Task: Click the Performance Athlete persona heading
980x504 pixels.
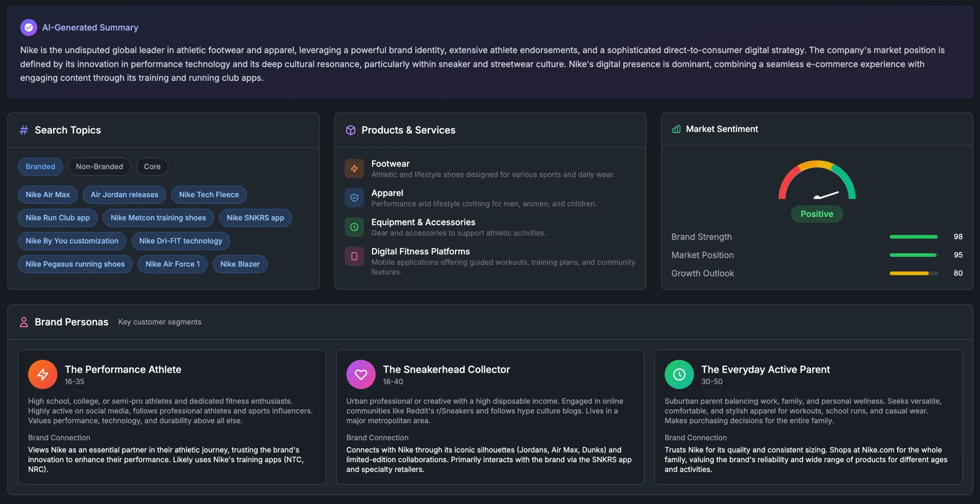Action: click(123, 370)
